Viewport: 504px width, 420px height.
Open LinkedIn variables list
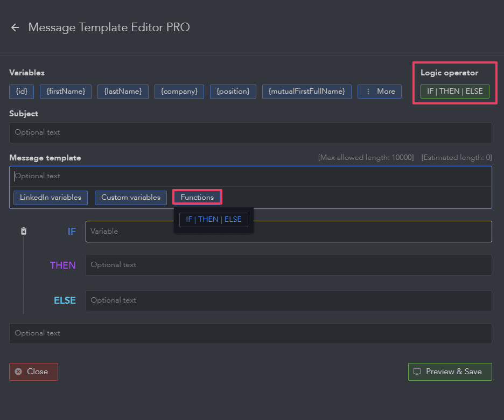51,198
